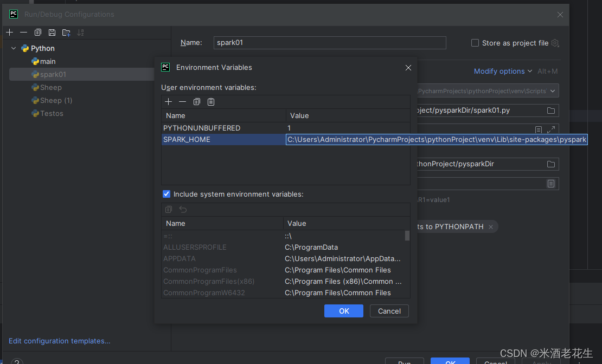This screenshot has width=602, height=364.
Task: Add a new run configuration
Action: coord(9,32)
